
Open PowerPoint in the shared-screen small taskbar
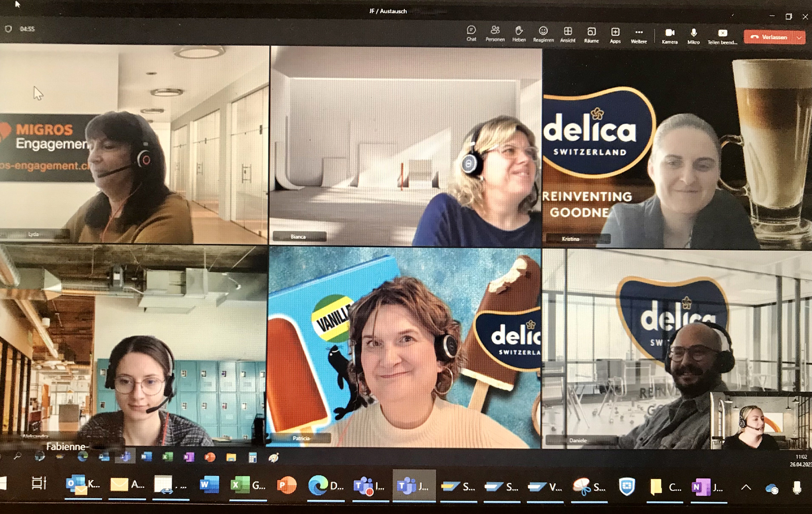click(x=210, y=457)
